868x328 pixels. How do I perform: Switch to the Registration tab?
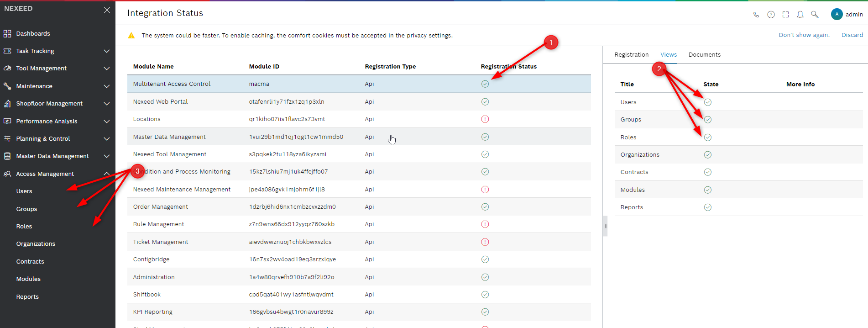click(x=631, y=55)
